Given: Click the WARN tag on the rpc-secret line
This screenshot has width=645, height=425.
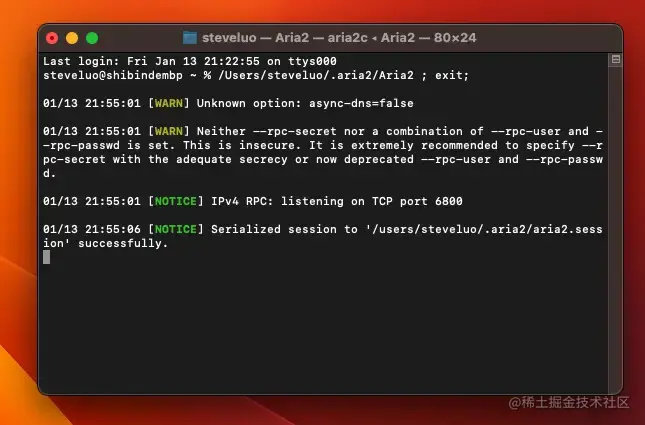Looking at the screenshot, I should pos(169,131).
